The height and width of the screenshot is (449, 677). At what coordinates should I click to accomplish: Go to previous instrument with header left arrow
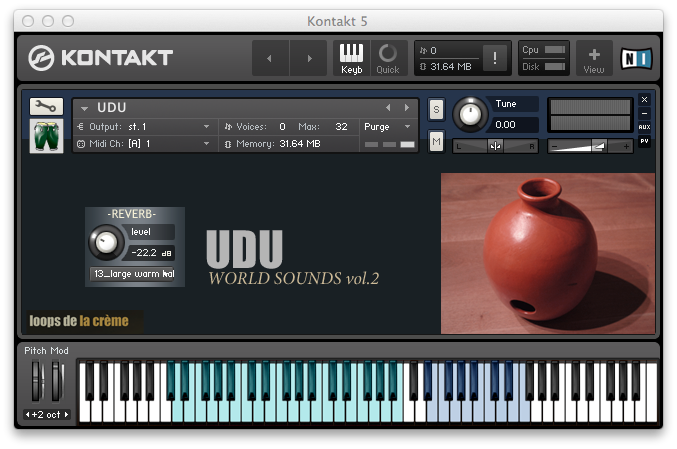[x=270, y=58]
